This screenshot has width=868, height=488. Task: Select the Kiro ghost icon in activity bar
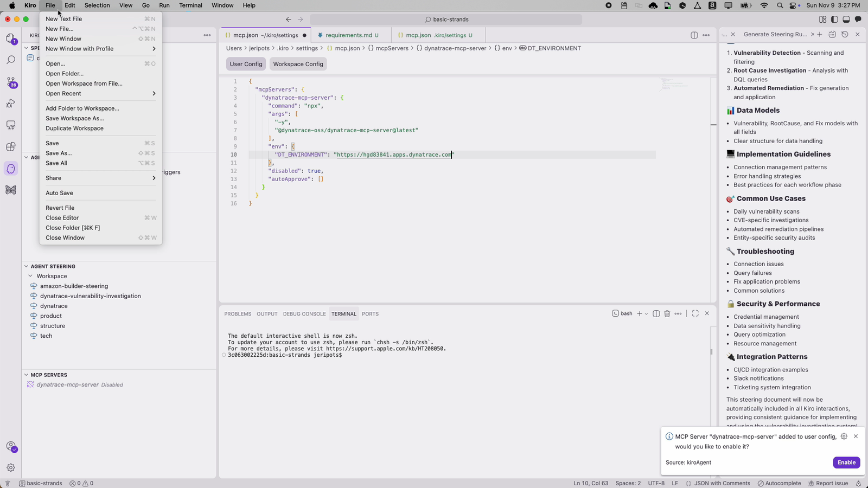coord(11,169)
